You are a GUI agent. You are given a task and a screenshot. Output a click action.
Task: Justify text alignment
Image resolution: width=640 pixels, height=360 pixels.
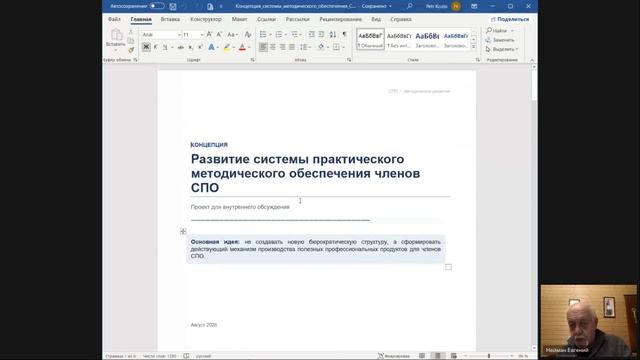[x=292, y=47]
